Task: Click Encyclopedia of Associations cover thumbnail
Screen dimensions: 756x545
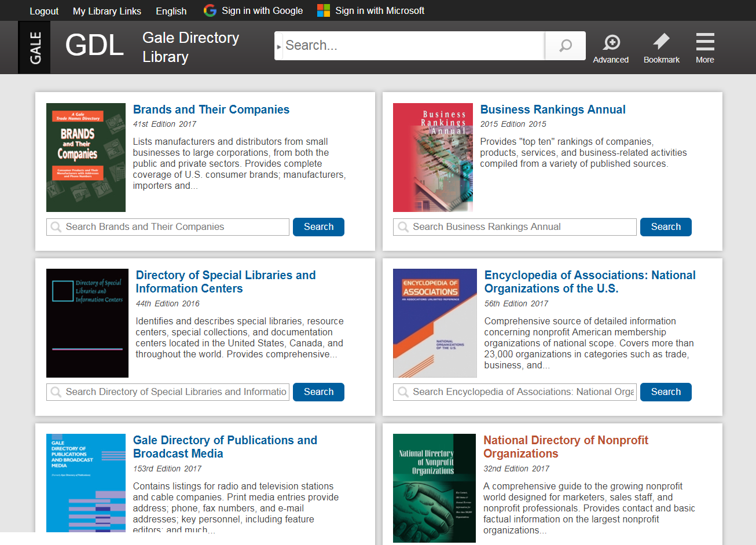Action: 435,323
